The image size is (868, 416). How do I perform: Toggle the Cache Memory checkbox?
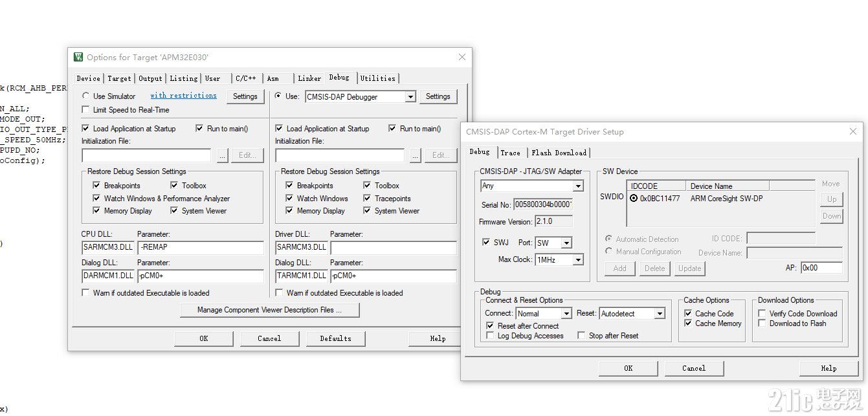(688, 323)
